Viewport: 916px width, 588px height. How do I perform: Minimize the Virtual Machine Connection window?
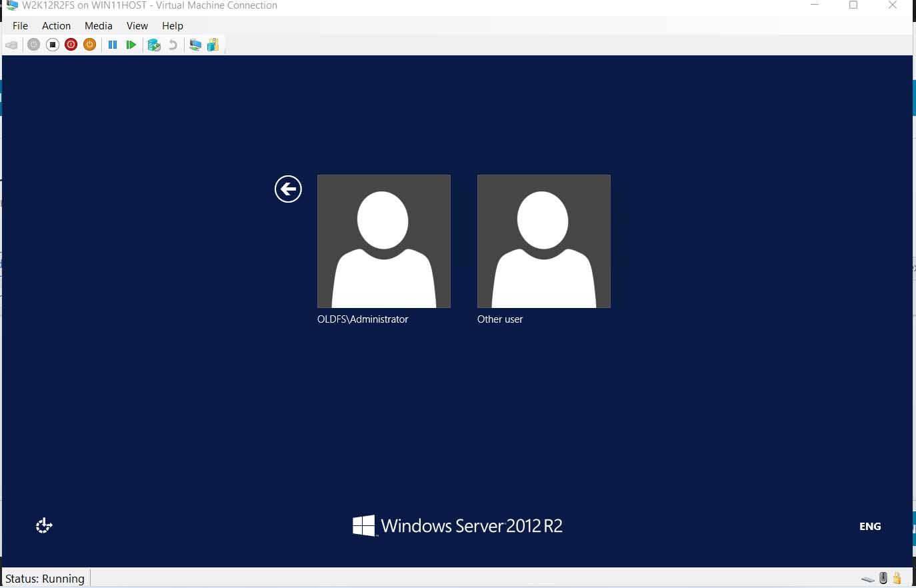[x=815, y=5]
